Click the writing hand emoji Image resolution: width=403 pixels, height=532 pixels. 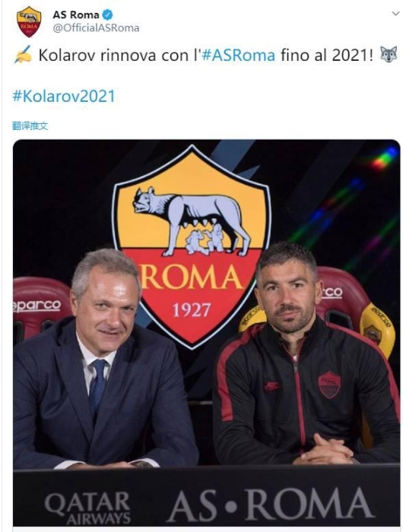coord(23,55)
